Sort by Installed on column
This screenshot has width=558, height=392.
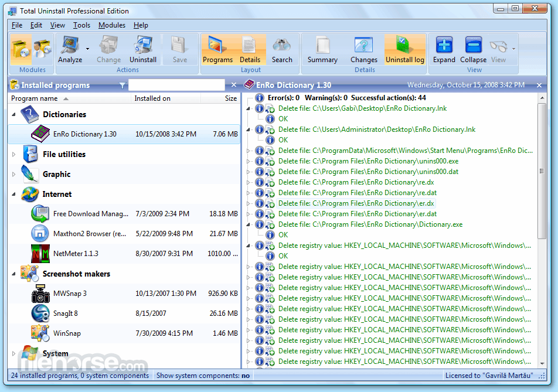166,98
